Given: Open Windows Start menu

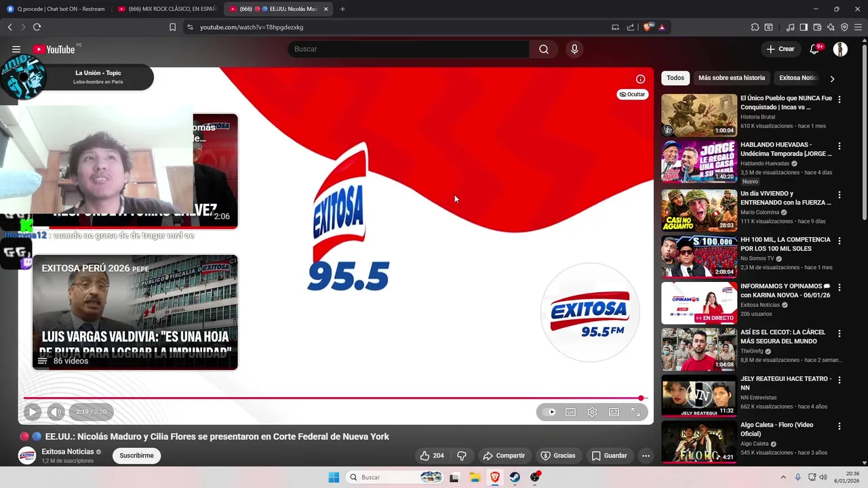Looking at the screenshot, I should tap(334, 477).
